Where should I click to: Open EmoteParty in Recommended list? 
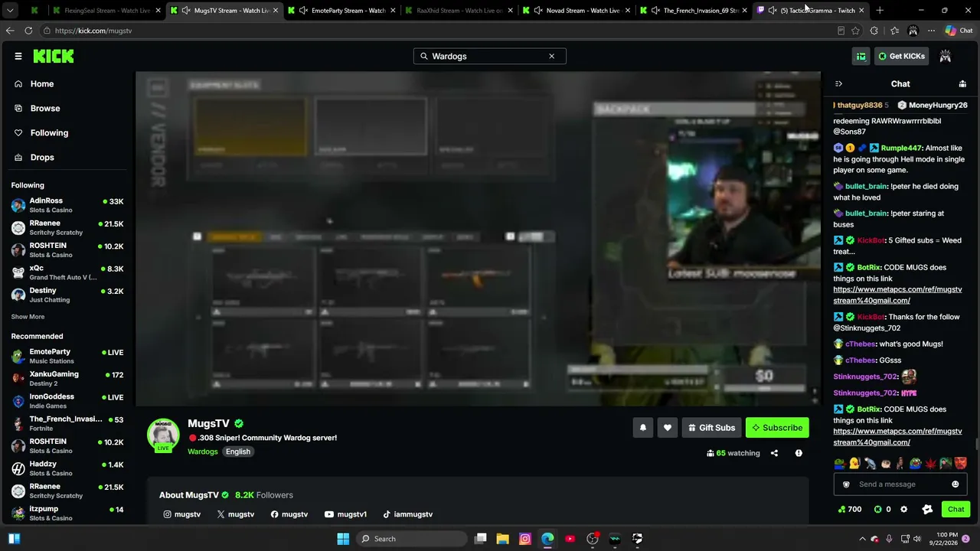click(67, 356)
